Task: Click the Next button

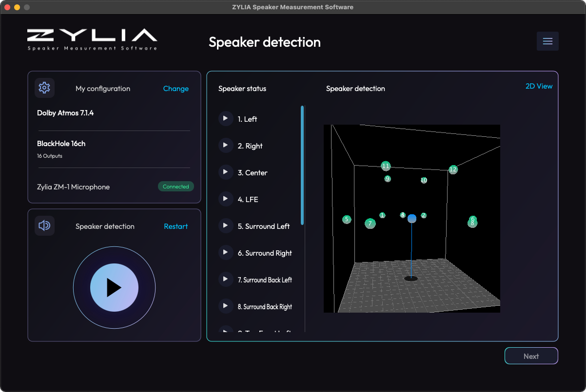Action: [531, 356]
